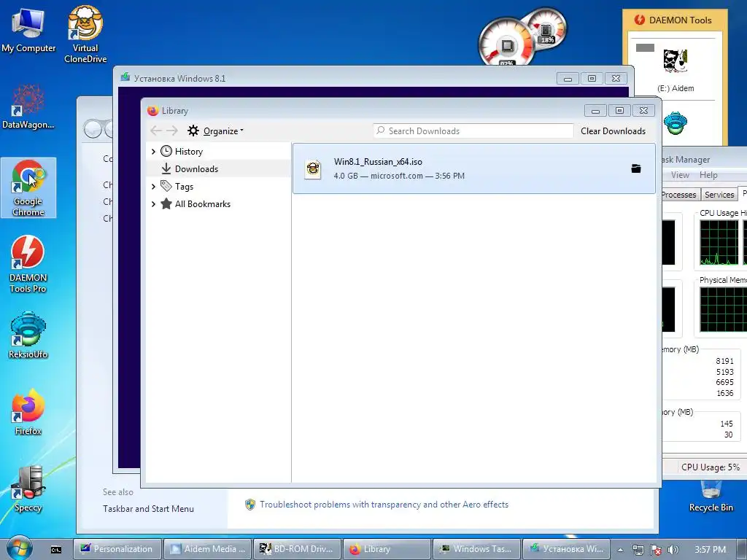Switch to Aidem Media taskbar button
Screen dimensions: 747x560
(208, 549)
